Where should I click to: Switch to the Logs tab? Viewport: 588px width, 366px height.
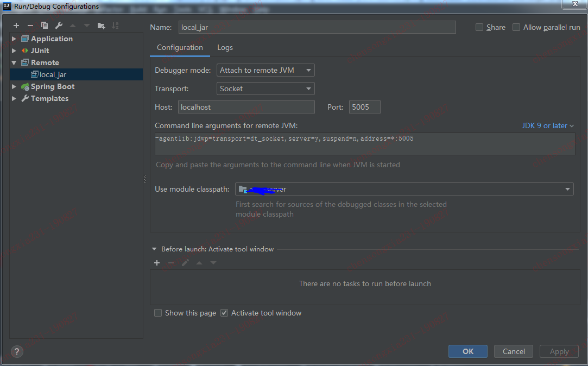(225, 48)
